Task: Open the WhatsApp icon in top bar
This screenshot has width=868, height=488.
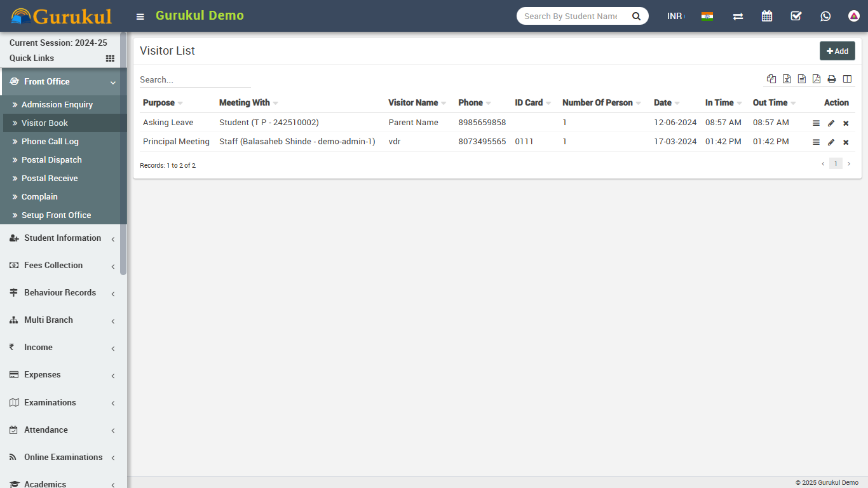Action: click(x=825, y=16)
